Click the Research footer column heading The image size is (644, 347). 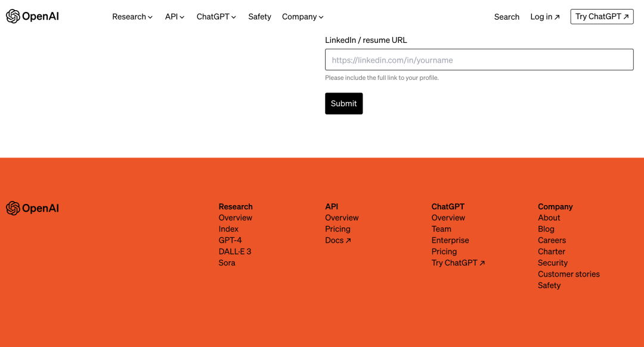tap(236, 206)
